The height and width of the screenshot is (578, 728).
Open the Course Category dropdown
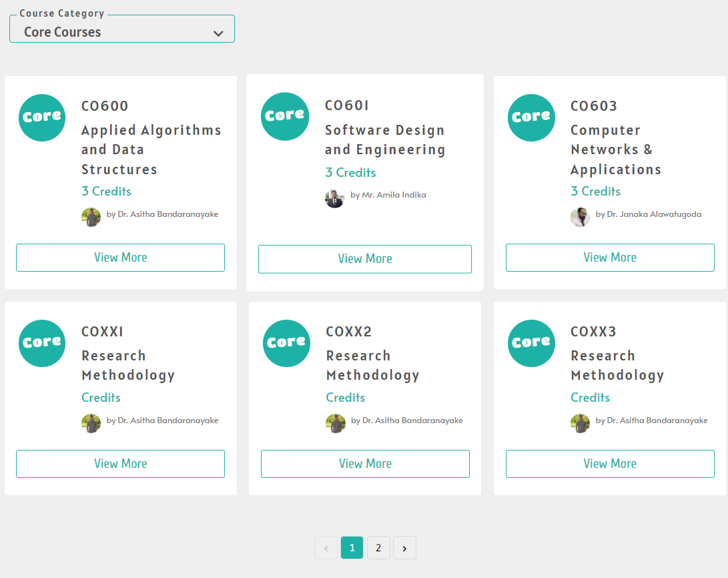point(122,29)
